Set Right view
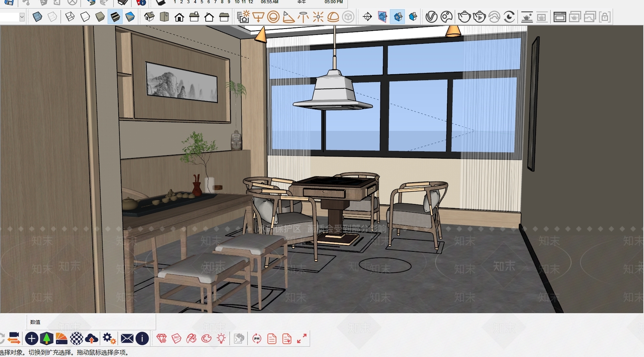The height and width of the screenshot is (357, 644). [194, 17]
